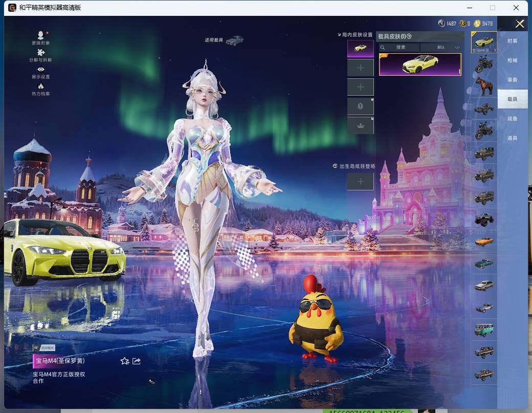This screenshot has width=532, height=413.
Task: Select the teal green coupe in vehicle list
Action: [484, 264]
